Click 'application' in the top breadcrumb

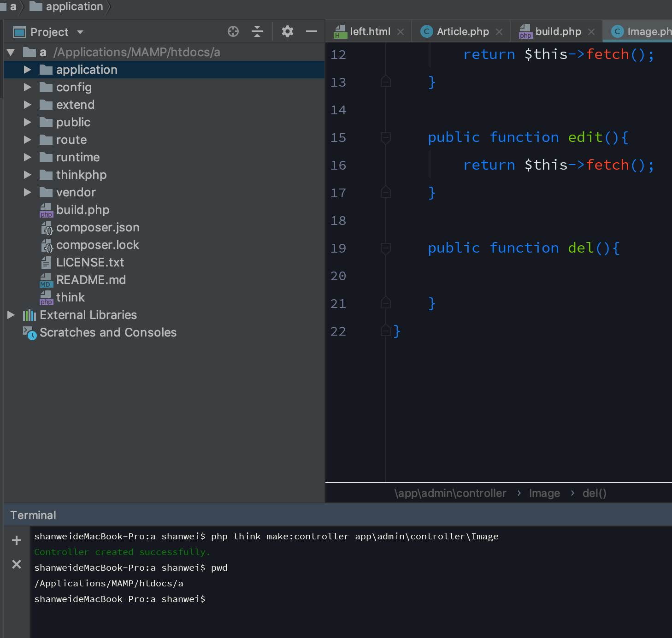click(74, 6)
